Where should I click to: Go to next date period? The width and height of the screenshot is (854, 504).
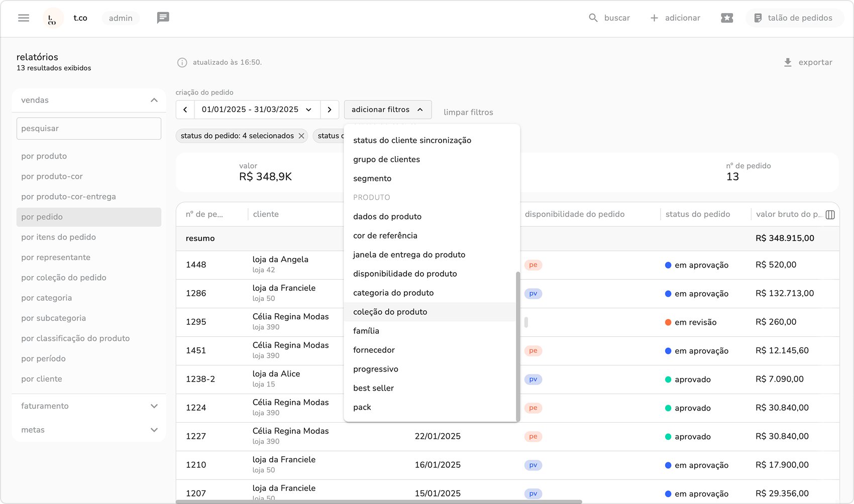(330, 110)
